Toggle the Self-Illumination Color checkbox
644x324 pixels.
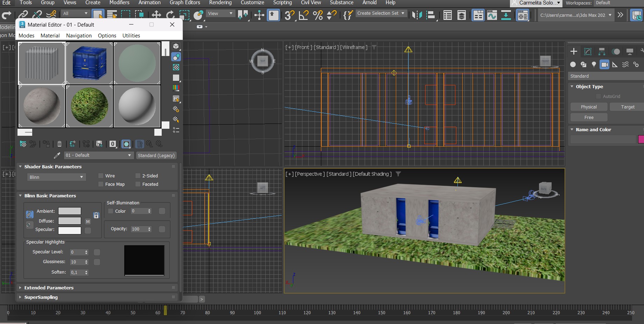(111, 211)
